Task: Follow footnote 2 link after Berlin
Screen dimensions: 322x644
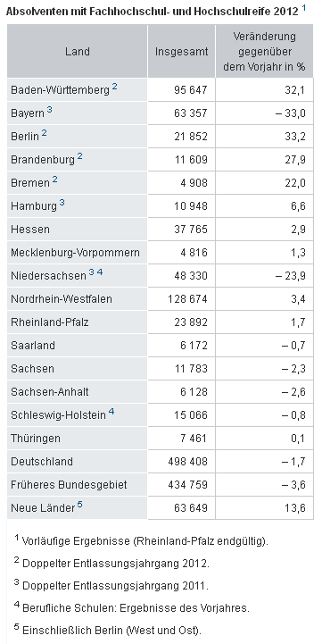Action: point(44,133)
